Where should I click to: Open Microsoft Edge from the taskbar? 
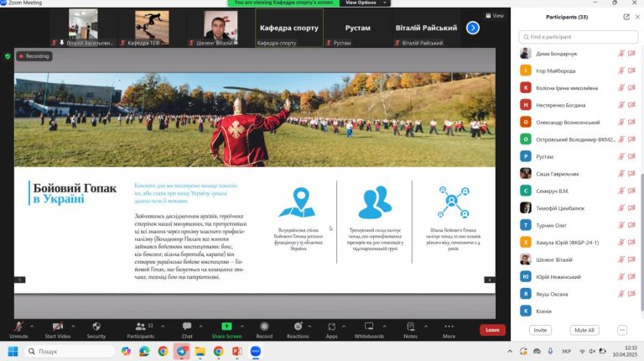144,351
